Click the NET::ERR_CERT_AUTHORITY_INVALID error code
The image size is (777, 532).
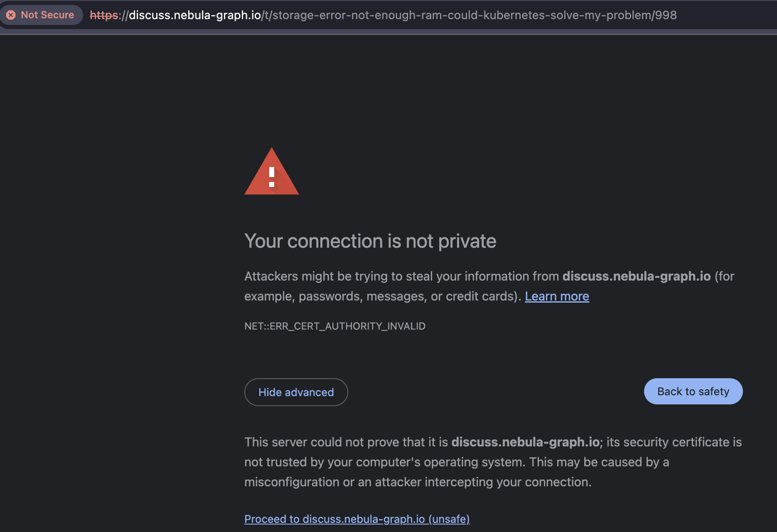click(334, 326)
